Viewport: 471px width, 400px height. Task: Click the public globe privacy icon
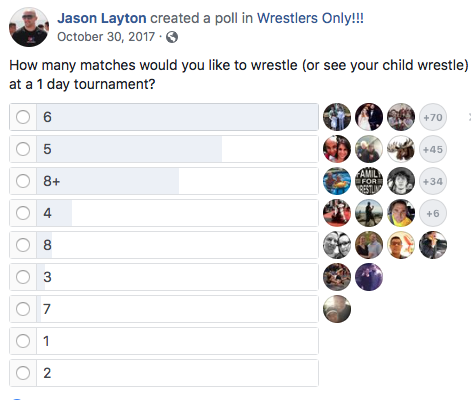(x=172, y=37)
